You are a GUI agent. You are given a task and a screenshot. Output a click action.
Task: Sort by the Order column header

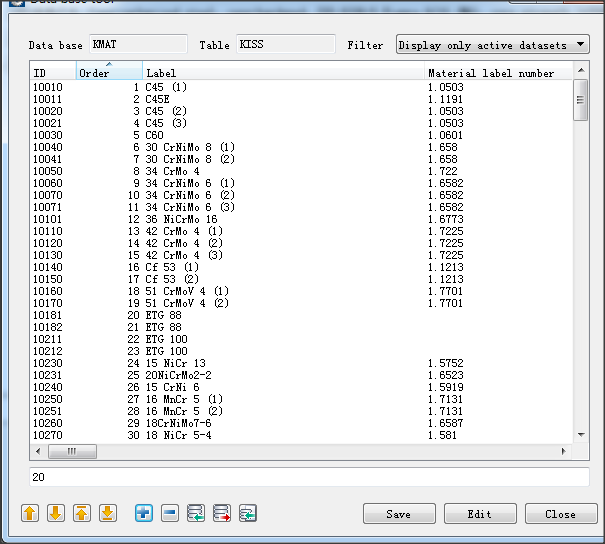click(109, 73)
